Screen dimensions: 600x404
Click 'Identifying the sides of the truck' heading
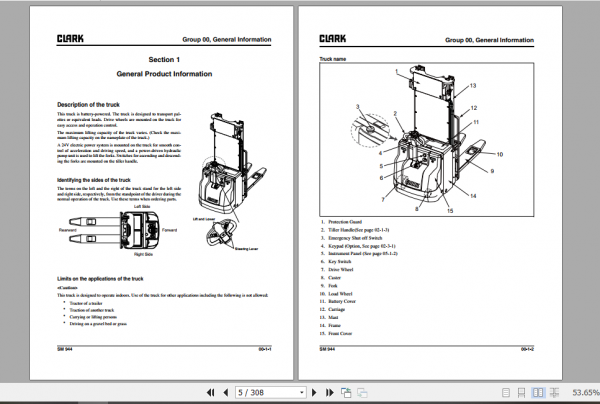coord(94,180)
